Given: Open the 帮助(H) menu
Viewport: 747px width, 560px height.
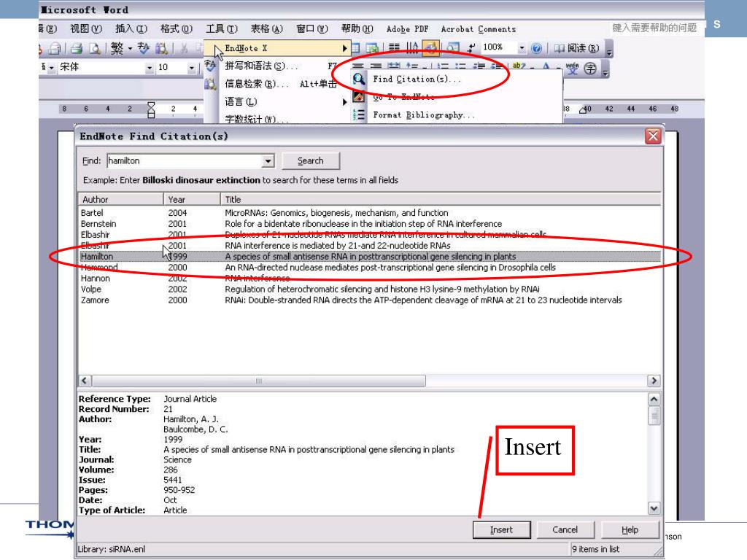Looking at the screenshot, I should [x=357, y=28].
